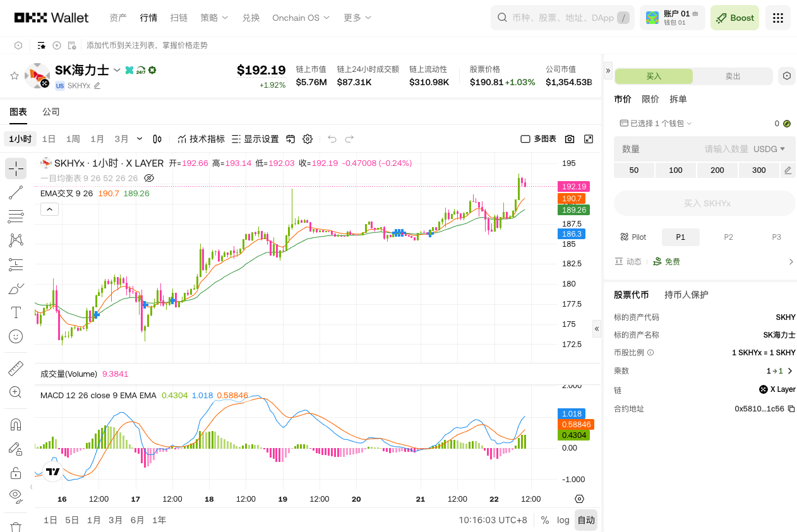Image resolution: width=797 pixels, height=532 pixels.
Task: Select the zoom-in tool
Action: [16, 392]
